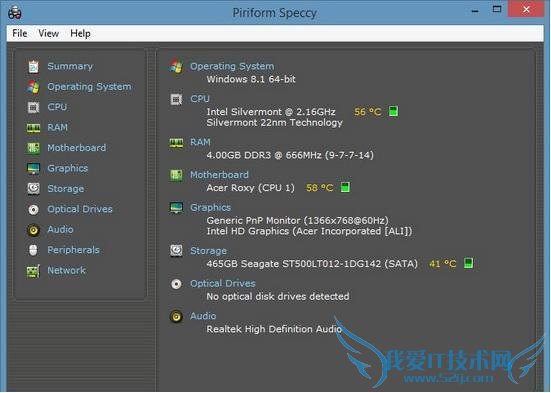This screenshot has width=551, height=393.
Task: Click the Windows flag icon in summary pane
Action: (176, 66)
